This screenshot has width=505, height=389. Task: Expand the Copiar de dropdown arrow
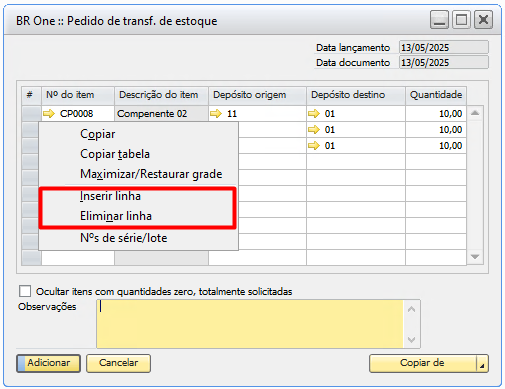point(482,363)
